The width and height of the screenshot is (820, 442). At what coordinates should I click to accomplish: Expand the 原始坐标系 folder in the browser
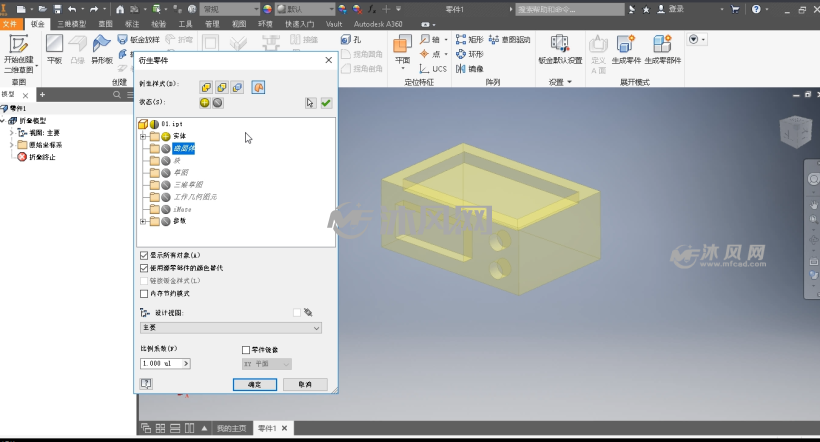(x=12, y=145)
